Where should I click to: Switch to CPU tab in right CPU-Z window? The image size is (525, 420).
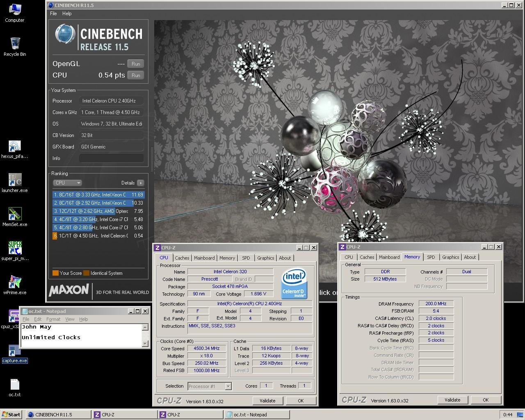tap(349, 257)
